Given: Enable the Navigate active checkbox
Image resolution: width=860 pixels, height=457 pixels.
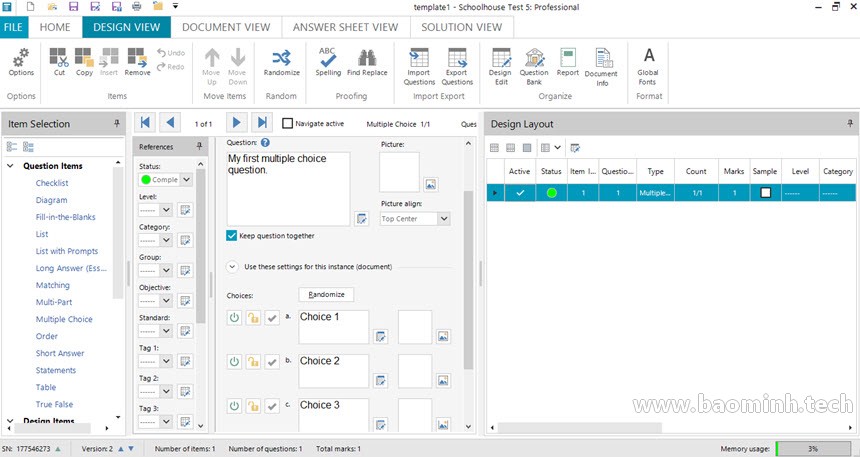Looking at the screenshot, I should (x=287, y=123).
